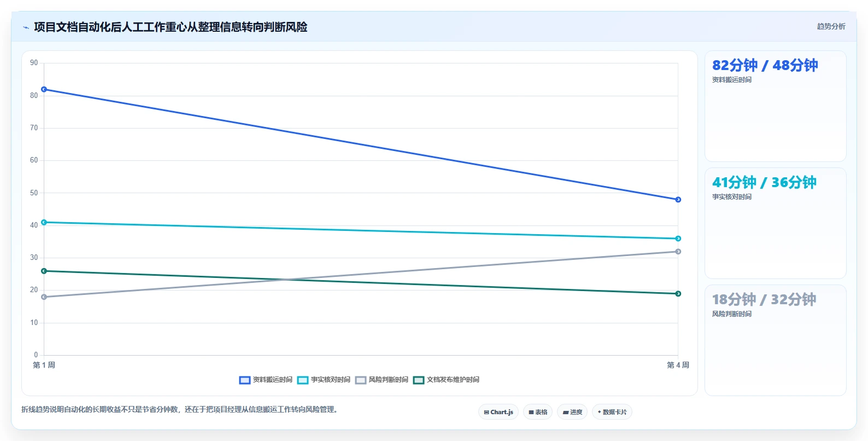Click the blue data point at week 4 (48)

(x=678, y=200)
